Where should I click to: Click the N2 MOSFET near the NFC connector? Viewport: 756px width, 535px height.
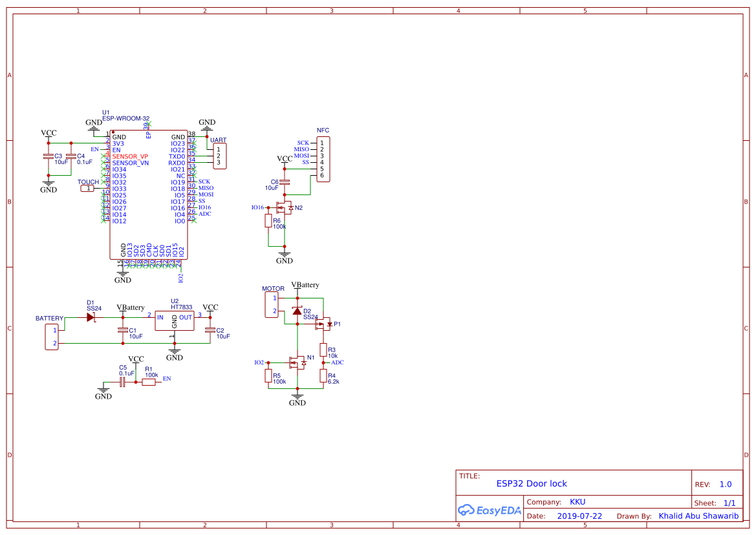(284, 207)
